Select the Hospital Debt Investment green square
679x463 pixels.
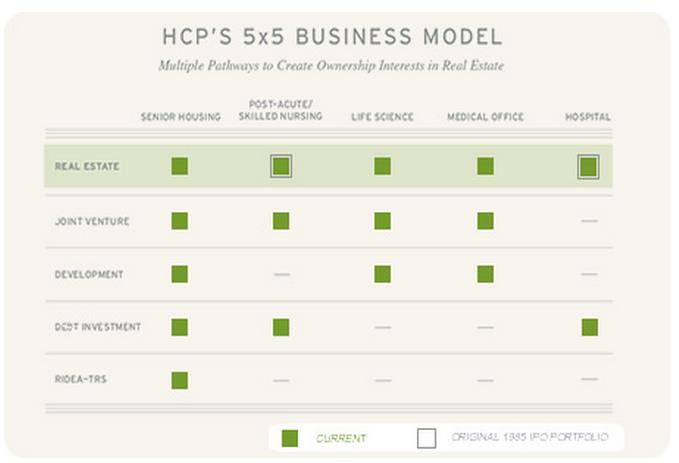pyautogui.click(x=589, y=327)
